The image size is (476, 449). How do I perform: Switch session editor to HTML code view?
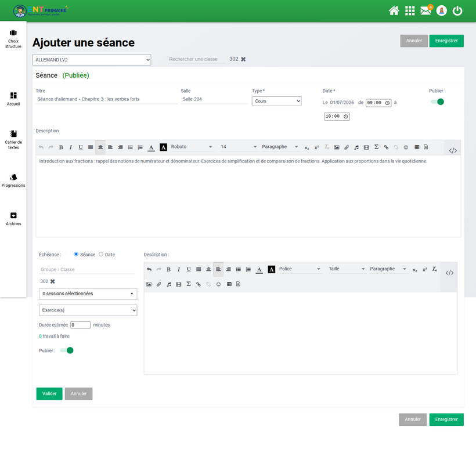click(453, 150)
